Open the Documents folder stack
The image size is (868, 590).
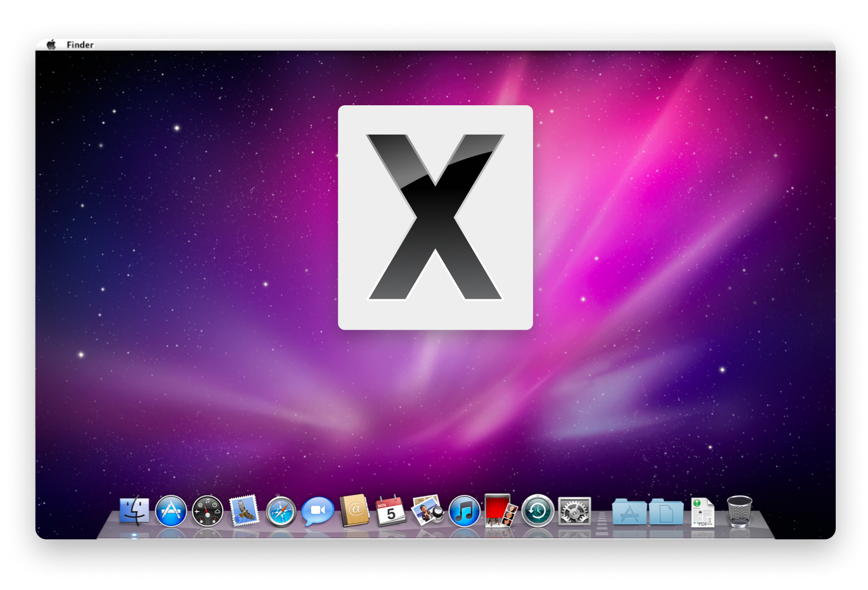click(666, 512)
